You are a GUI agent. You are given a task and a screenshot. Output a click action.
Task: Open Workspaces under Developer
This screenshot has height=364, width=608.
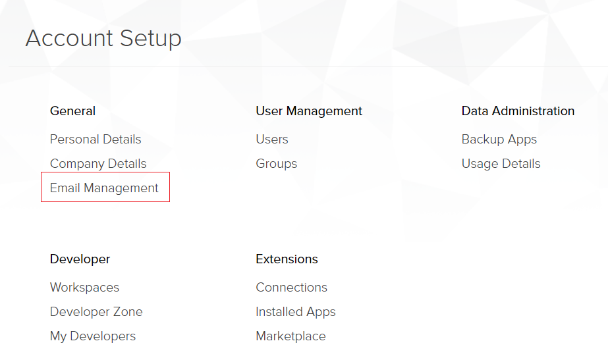tap(84, 287)
